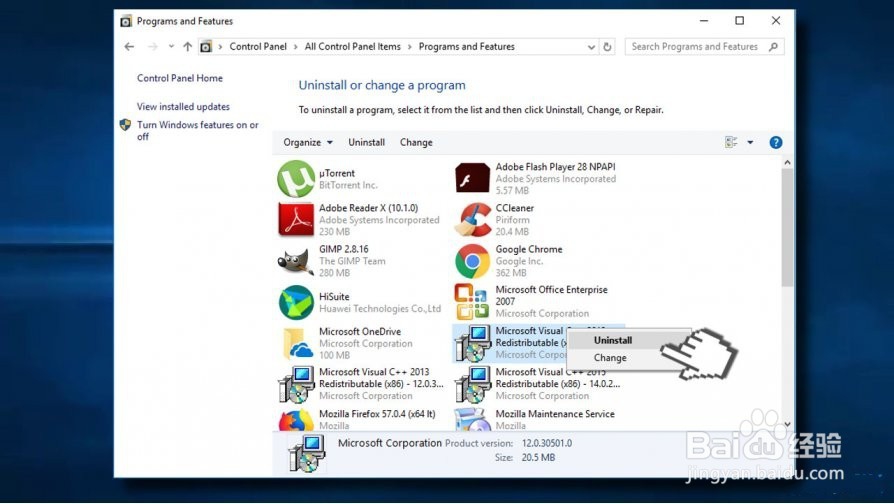Image resolution: width=894 pixels, height=504 pixels.
Task: Select Mozilla Firefox 57.0.4 entry text
Action: (x=377, y=414)
